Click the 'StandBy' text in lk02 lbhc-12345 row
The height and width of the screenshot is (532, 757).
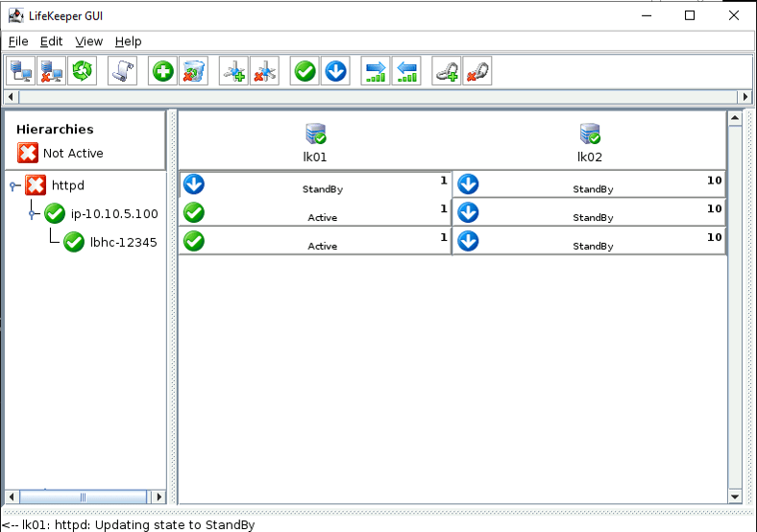[x=593, y=246]
